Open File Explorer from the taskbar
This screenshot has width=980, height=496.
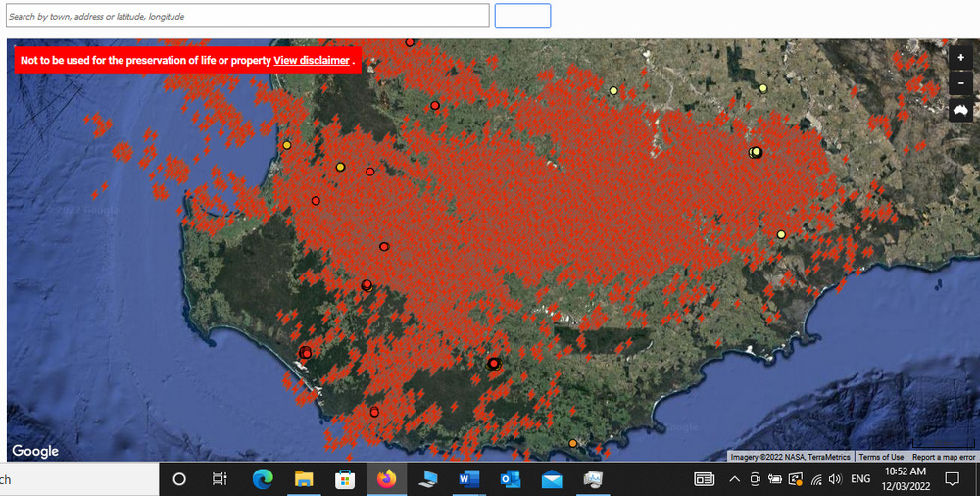click(x=304, y=479)
